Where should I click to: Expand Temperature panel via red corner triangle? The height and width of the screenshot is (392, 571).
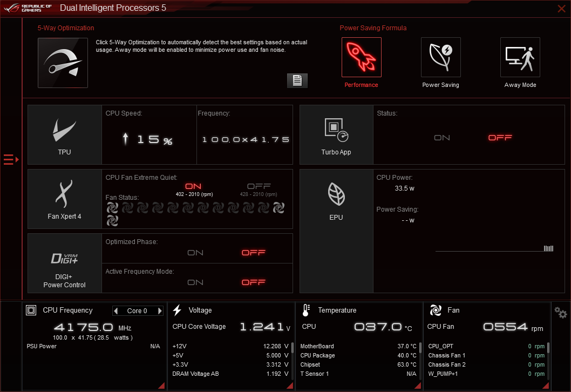coord(418,386)
